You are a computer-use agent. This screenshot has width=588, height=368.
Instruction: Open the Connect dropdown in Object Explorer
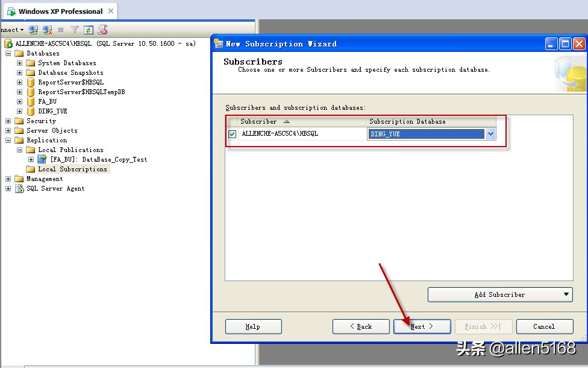(x=23, y=29)
